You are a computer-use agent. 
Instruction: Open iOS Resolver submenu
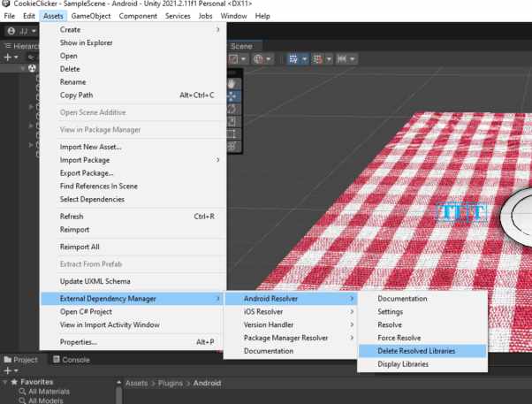point(291,312)
